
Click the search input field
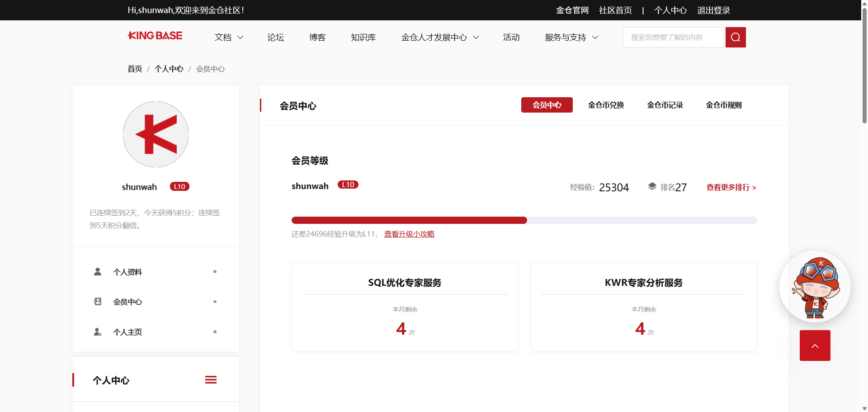pos(674,37)
